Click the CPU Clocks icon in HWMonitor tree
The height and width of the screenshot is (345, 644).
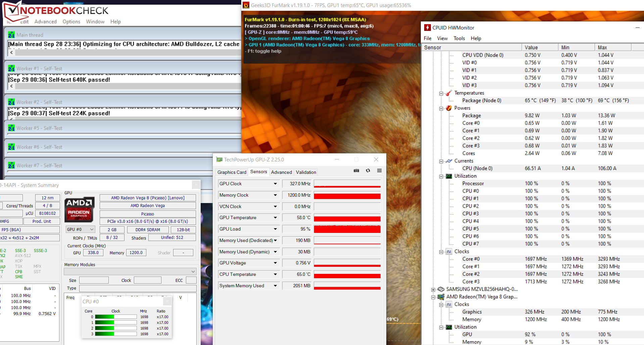tap(449, 252)
